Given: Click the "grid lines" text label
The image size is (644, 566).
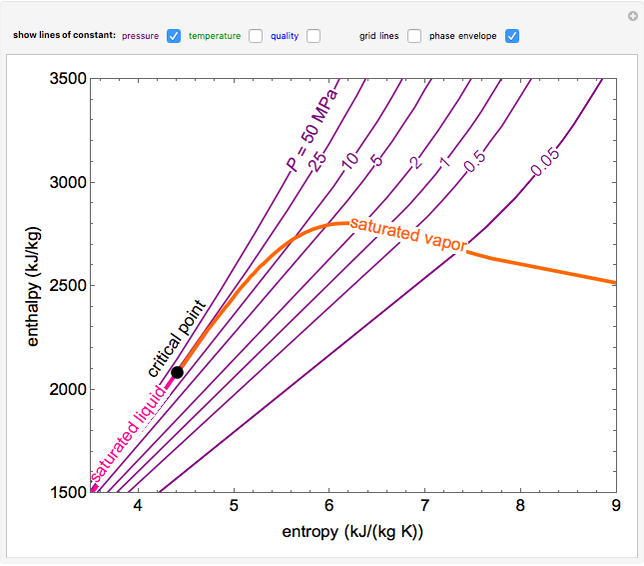Looking at the screenshot, I should point(379,36).
